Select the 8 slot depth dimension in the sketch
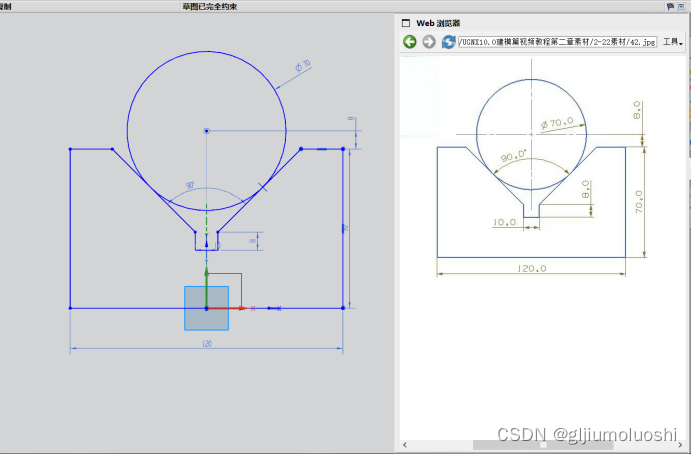 point(252,241)
